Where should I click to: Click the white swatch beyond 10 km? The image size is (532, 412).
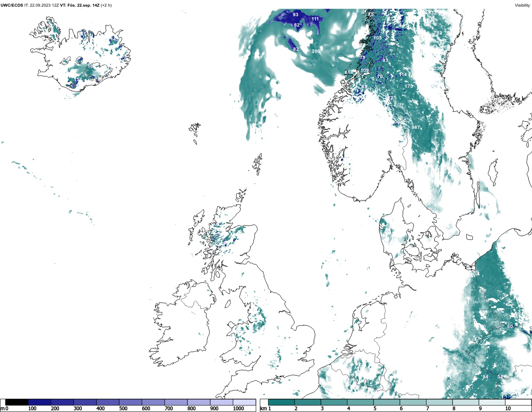point(518,402)
